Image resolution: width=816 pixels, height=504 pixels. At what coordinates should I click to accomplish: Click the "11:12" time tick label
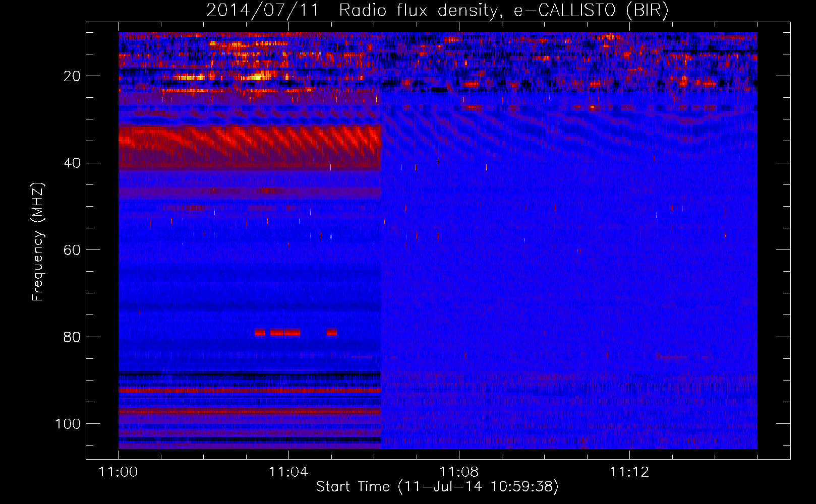[629, 472]
